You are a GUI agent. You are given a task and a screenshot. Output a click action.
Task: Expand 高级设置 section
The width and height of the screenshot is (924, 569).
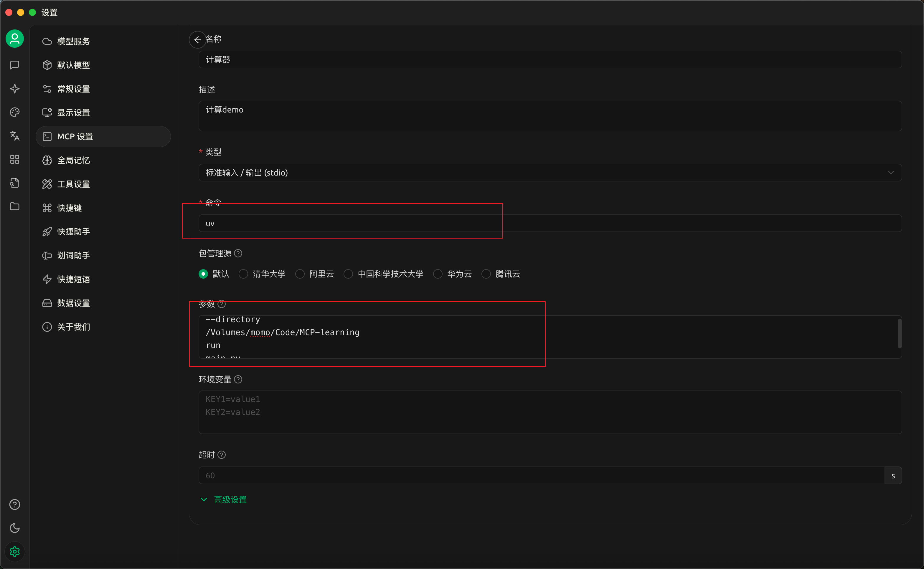224,500
